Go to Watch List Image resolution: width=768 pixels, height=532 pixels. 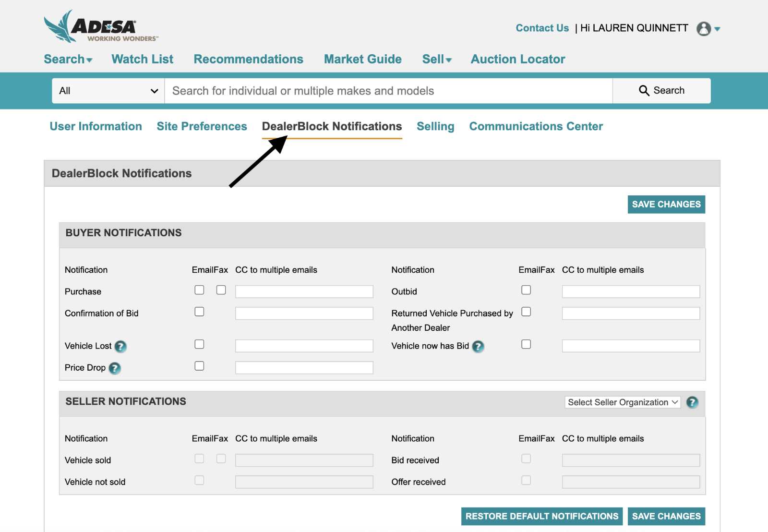tap(143, 59)
